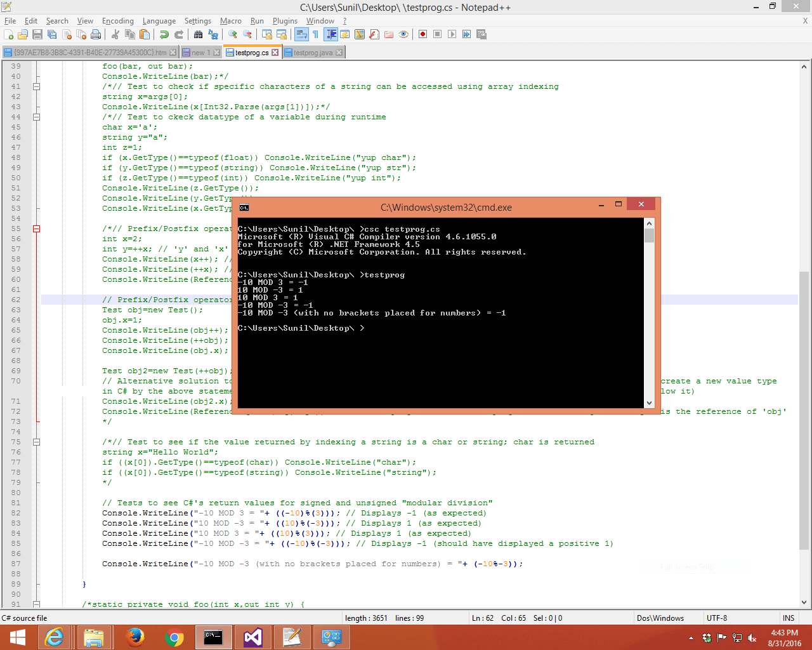812x650 pixels.
Task: Undo the last edit via the toolbar
Action: (x=164, y=34)
